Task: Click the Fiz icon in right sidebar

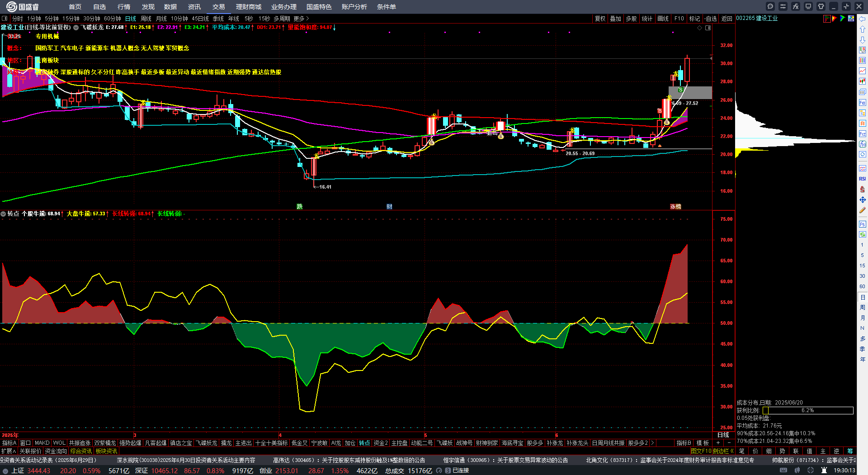Action: (863, 134)
